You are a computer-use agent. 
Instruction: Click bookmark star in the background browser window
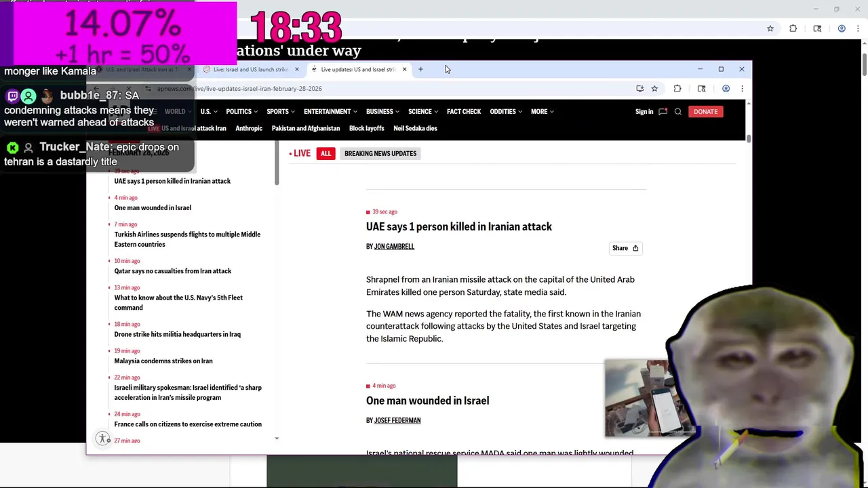coord(770,28)
